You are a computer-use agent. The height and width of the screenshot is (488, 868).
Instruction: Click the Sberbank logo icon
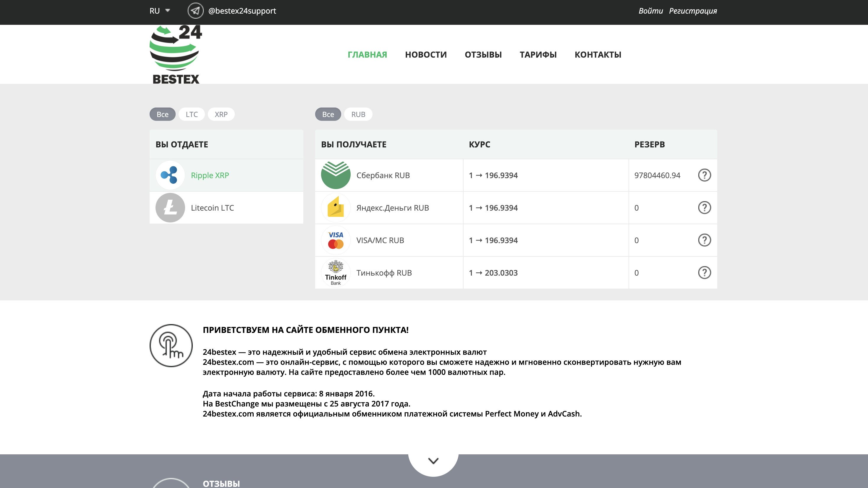tap(336, 175)
